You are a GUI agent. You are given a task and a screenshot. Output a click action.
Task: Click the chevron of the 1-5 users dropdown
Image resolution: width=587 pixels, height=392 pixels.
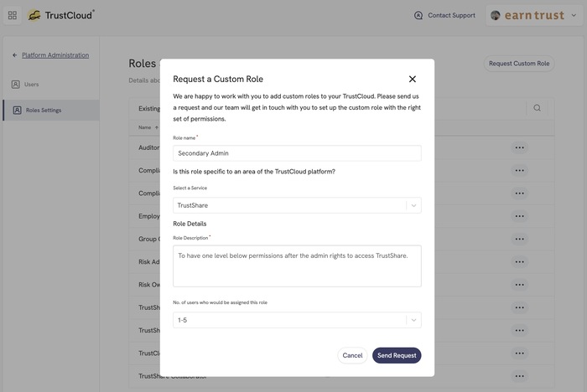[413, 320]
